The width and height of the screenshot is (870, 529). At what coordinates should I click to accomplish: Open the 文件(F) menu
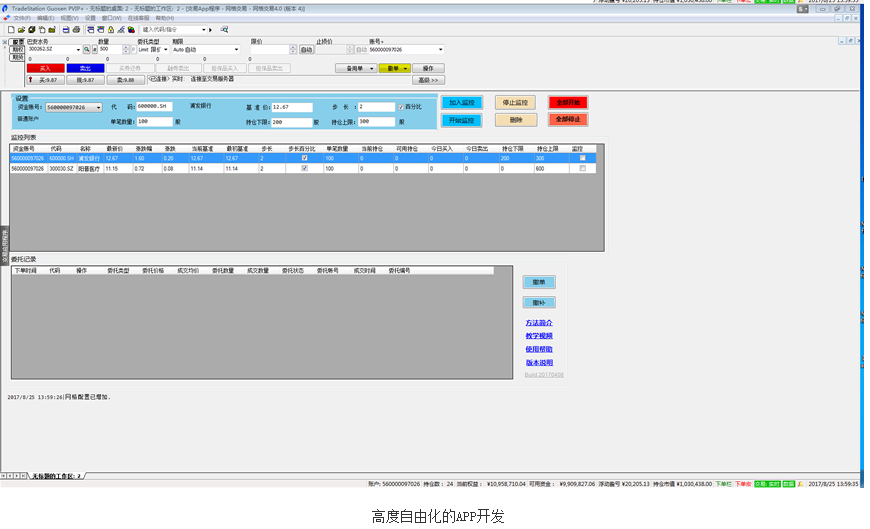coord(20,18)
